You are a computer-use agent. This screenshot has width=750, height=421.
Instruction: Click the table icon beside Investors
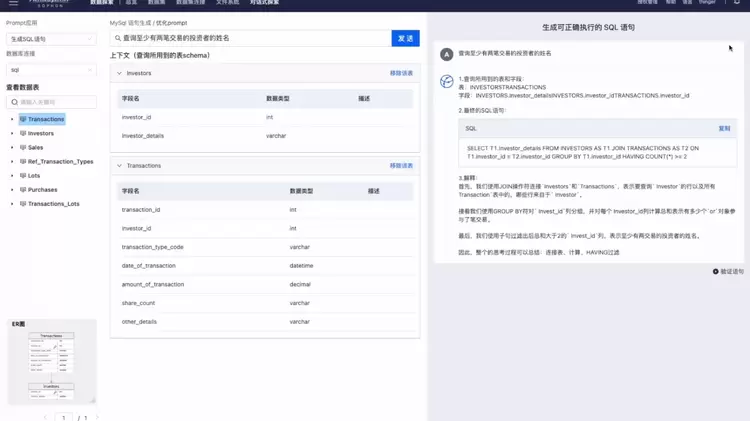[23, 133]
